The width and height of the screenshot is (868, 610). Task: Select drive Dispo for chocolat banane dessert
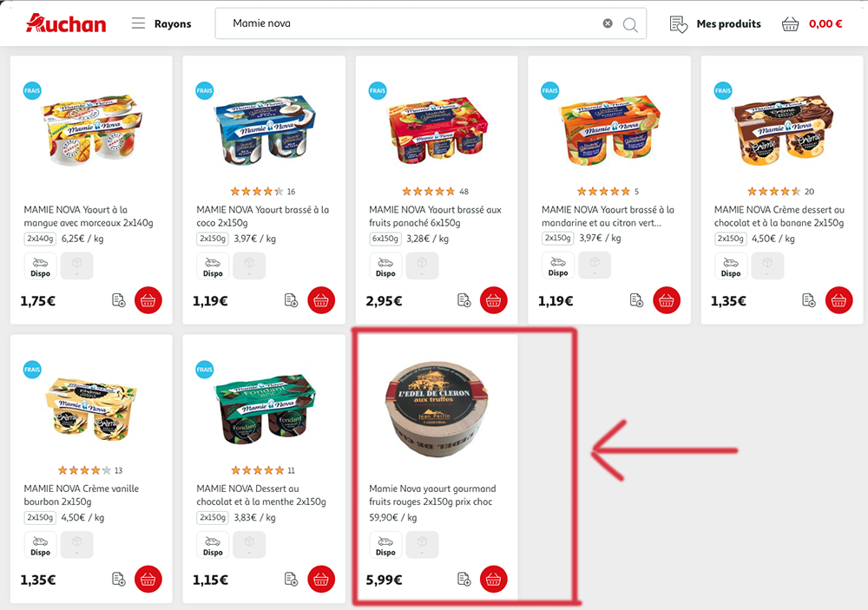[x=731, y=266]
